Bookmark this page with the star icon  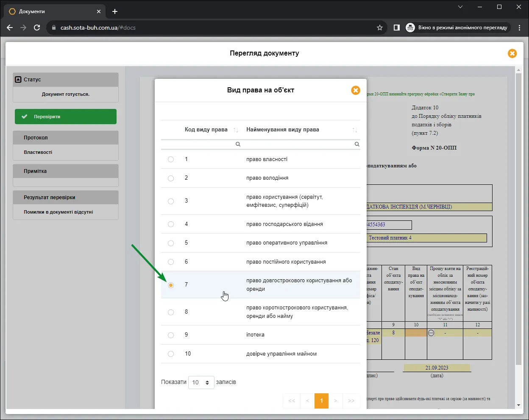click(380, 28)
